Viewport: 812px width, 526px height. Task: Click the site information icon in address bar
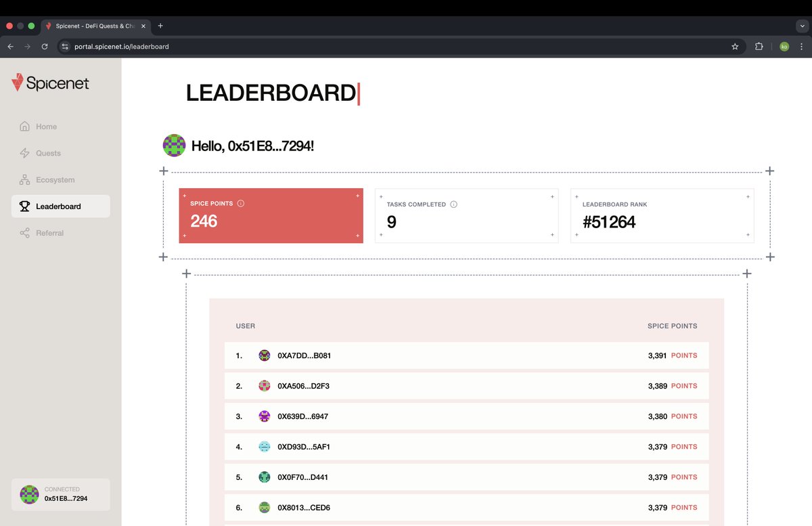pos(65,47)
